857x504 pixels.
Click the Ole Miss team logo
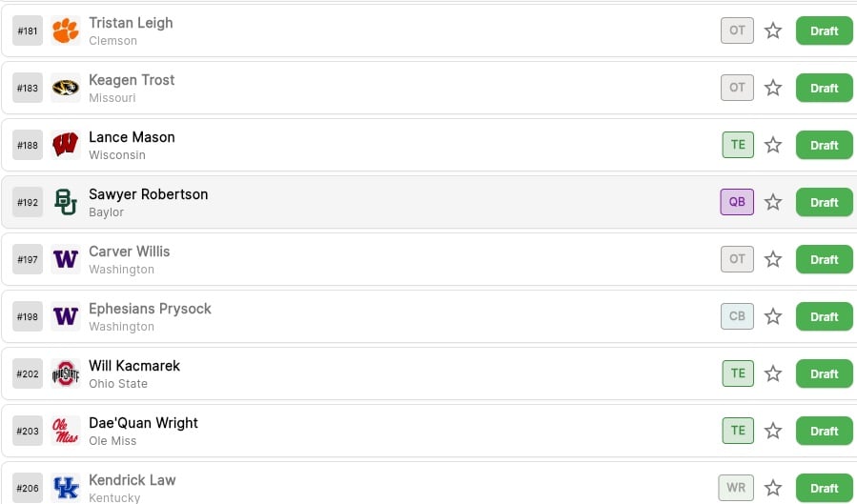coord(66,431)
